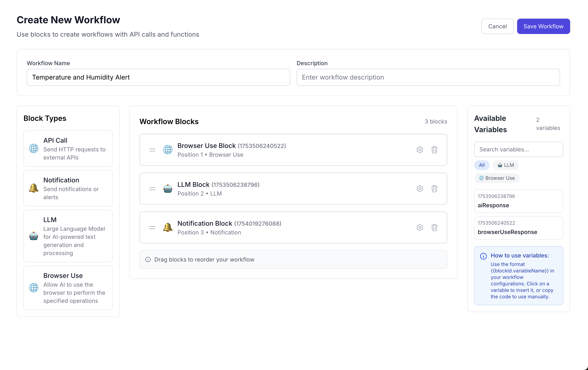Select the Browser Use Block title text
This screenshot has width=588, height=370.
coord(206,146)
